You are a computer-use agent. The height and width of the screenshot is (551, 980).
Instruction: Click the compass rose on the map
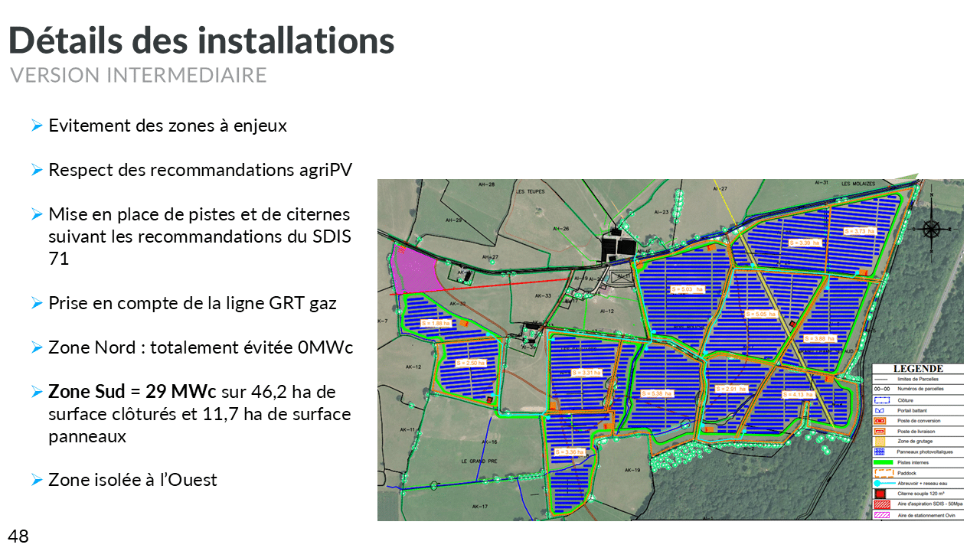pos(931,227)
